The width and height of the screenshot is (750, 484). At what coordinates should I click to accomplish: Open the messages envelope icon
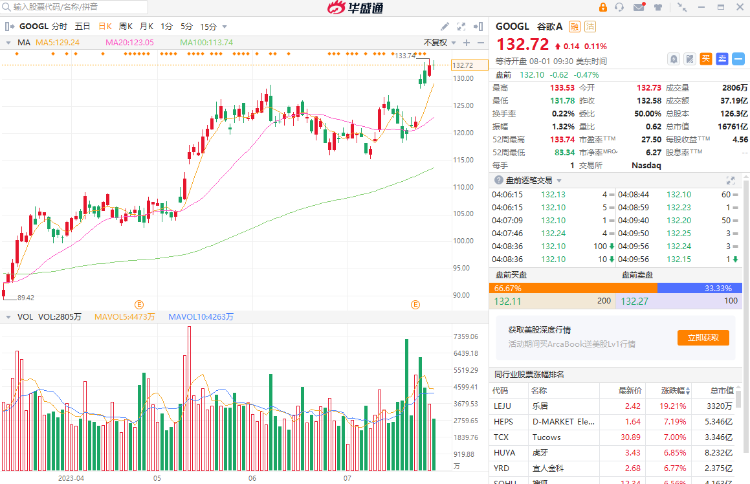pos(639,7)
